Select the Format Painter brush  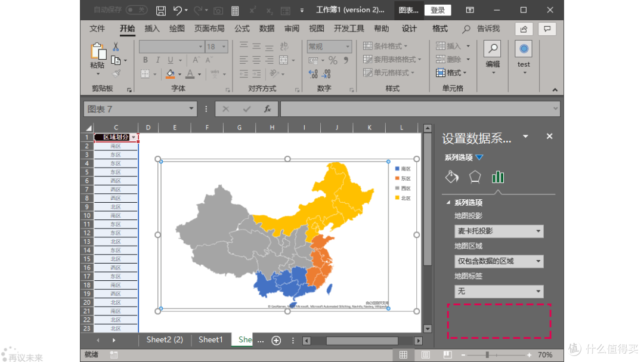[x=117, y=73]
